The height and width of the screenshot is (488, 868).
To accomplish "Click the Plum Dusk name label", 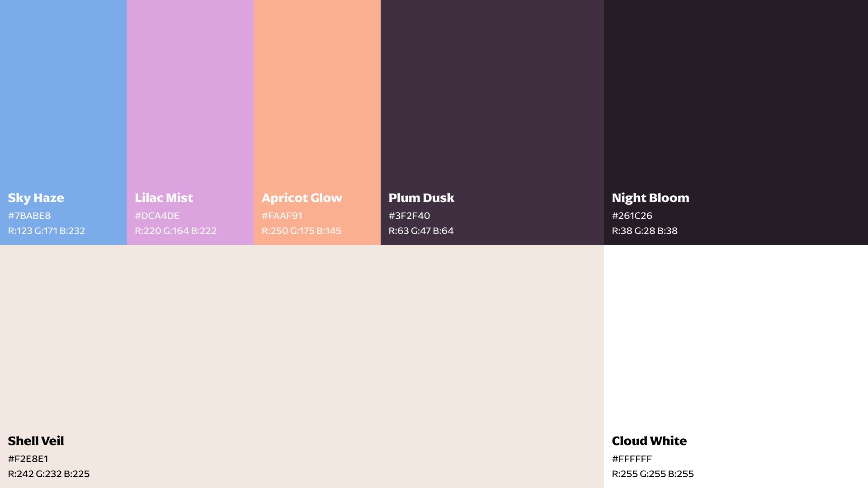I will [x=421, y=198].
